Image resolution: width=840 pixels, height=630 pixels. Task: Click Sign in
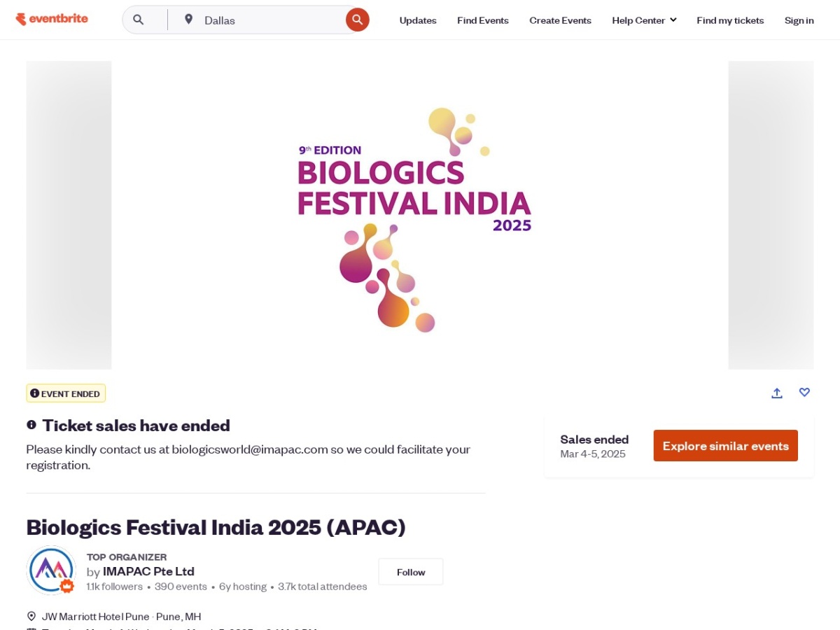799,20
